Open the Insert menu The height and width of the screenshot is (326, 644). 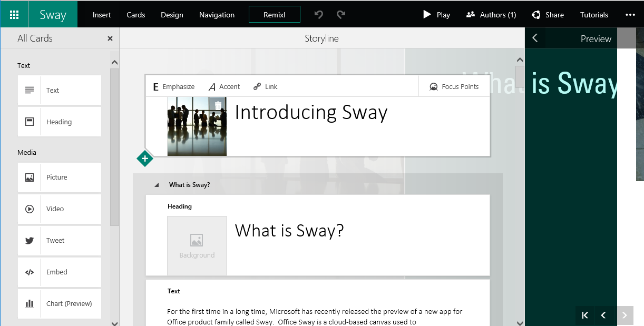(x=102, y=15)
